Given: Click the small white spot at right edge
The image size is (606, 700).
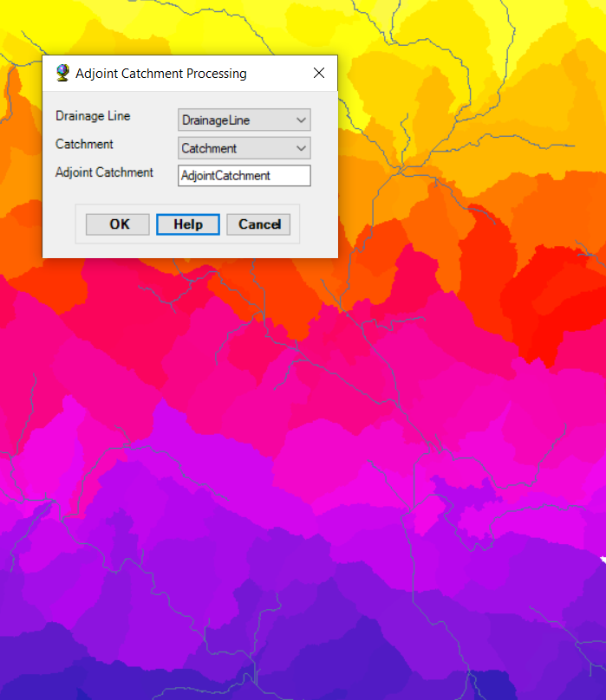Looking at the screenshot, I should click(x=602, y=561).
